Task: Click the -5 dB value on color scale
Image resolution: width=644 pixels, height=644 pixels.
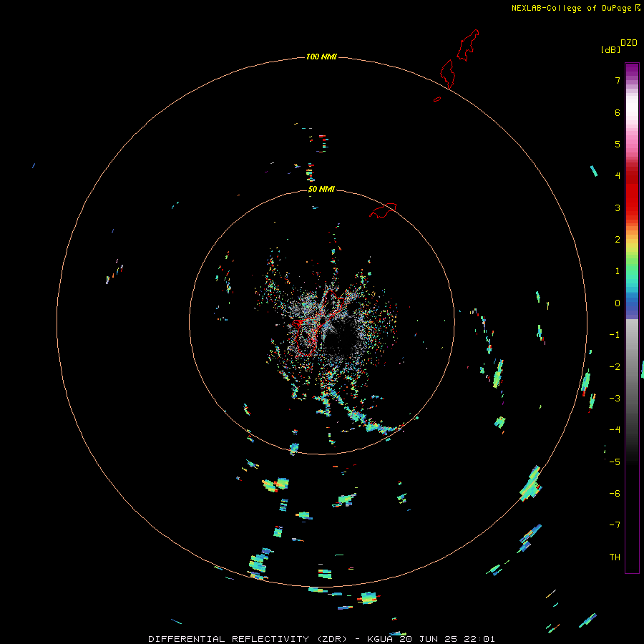Action: point(615,462)
